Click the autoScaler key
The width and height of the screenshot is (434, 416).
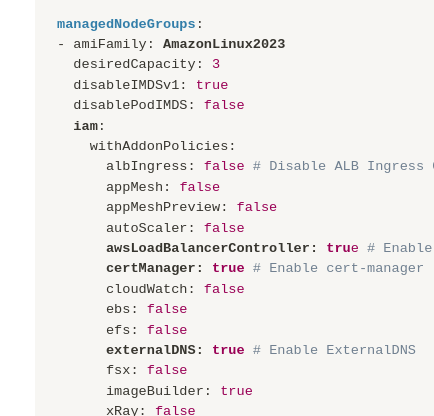147,228
